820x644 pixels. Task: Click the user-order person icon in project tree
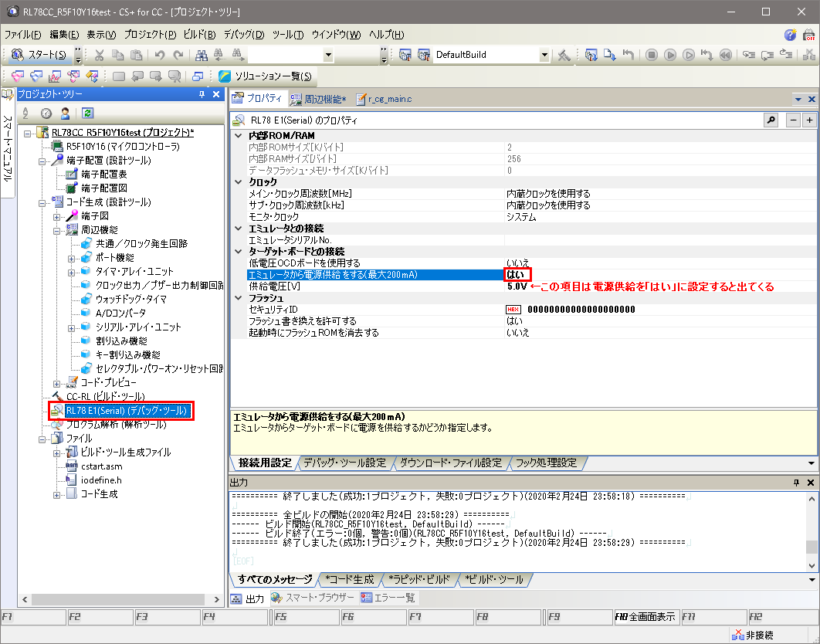pyautogui.click(x=65, y=113)
